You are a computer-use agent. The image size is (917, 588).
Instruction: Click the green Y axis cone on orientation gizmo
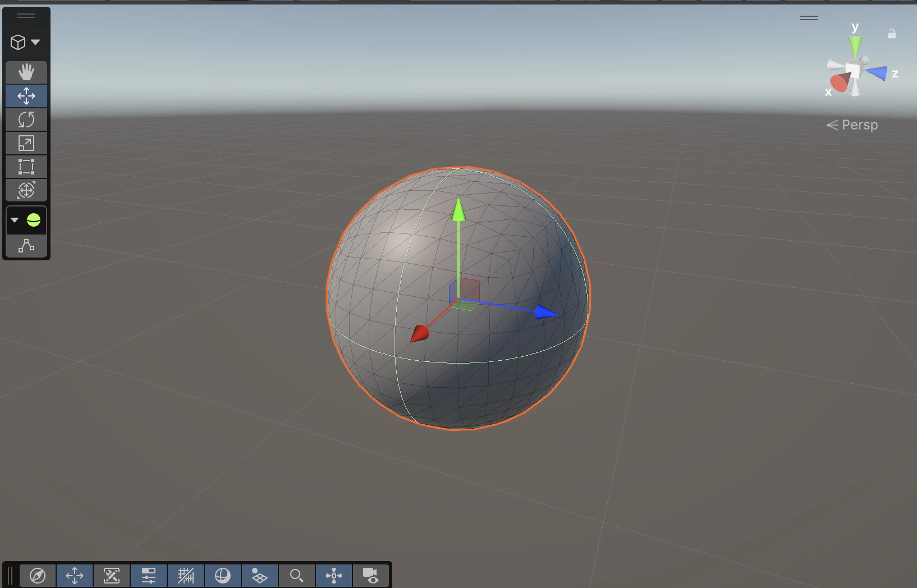tap(855, 46)
